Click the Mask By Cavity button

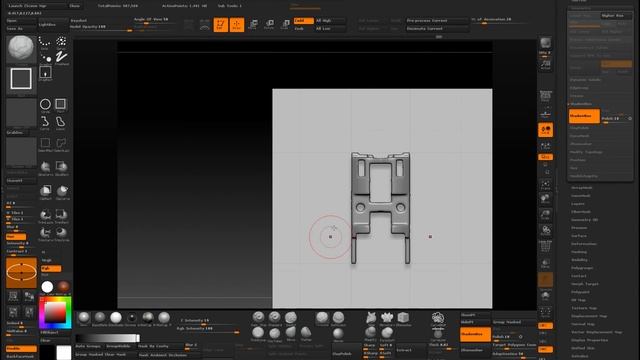[x=160, y=346]
